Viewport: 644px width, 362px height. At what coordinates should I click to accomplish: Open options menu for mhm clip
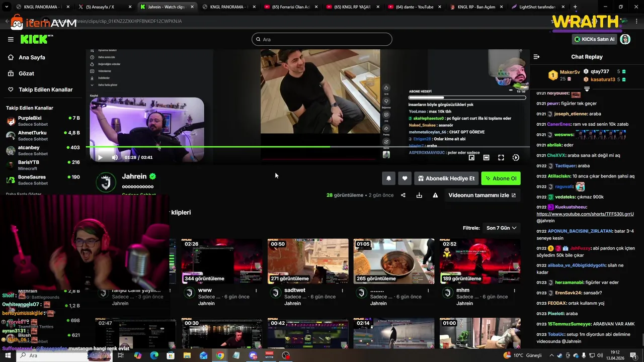tap(514, 291)
